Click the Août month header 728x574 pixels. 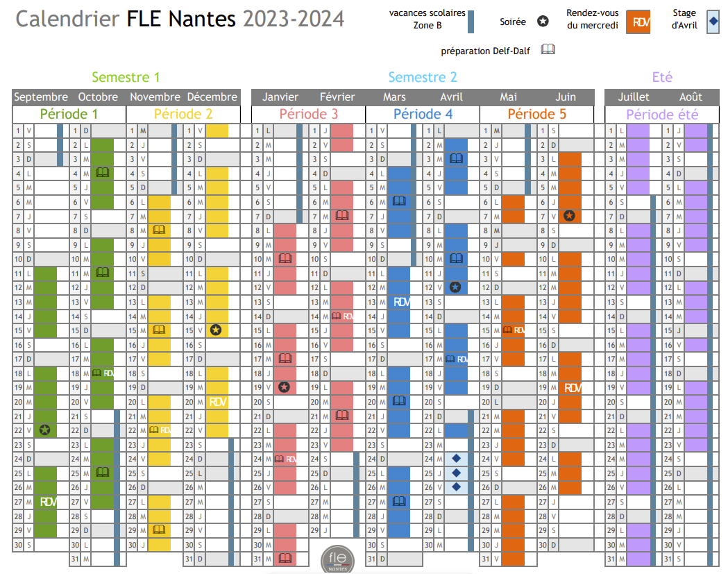click(691, 97)
